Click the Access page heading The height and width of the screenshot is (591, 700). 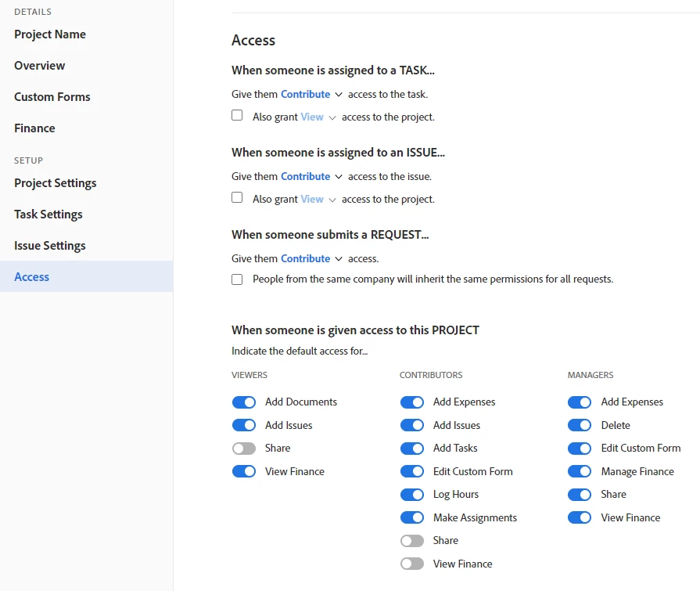tap(253, 40)
